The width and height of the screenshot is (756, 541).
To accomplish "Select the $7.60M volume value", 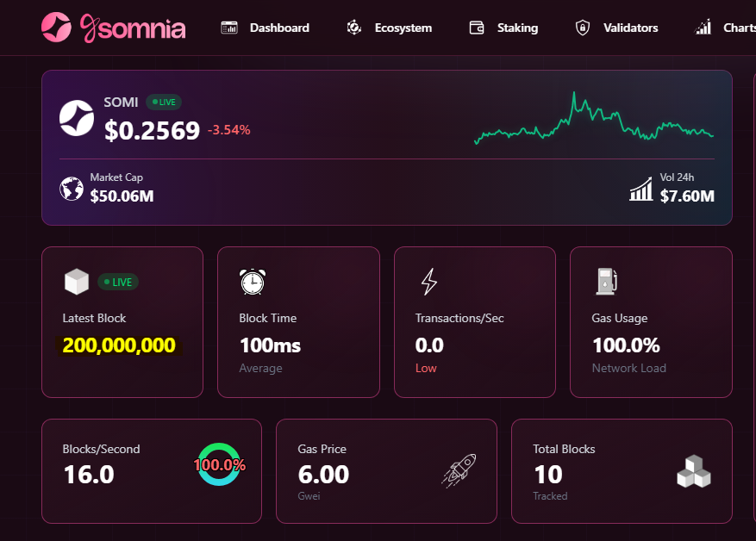I will pos(687,196).
